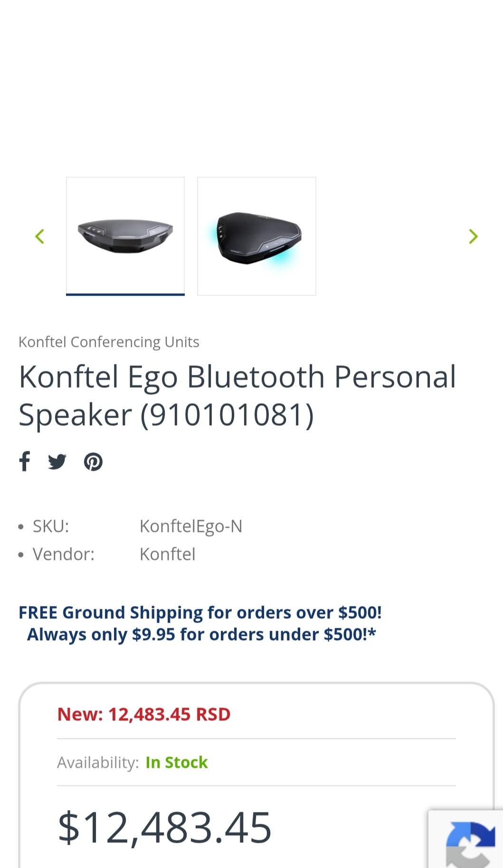Share product on Twitter

point(57,462)
